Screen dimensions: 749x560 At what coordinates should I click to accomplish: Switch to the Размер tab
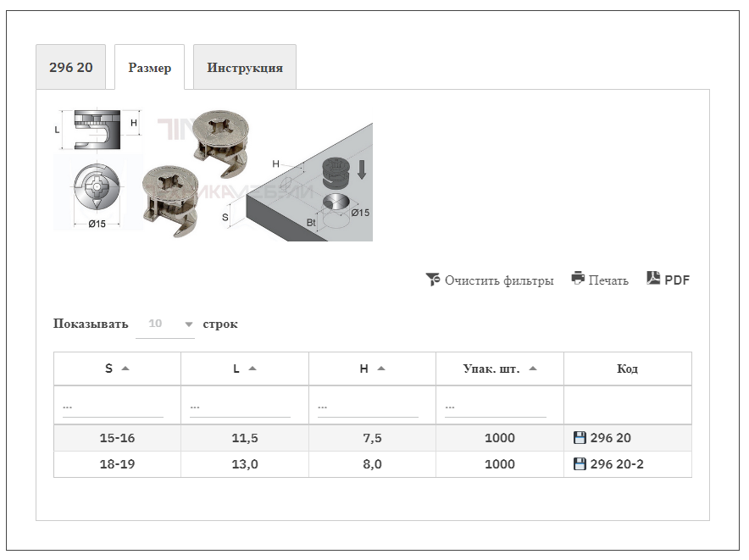pyautogui.click(x=149, y=67)
